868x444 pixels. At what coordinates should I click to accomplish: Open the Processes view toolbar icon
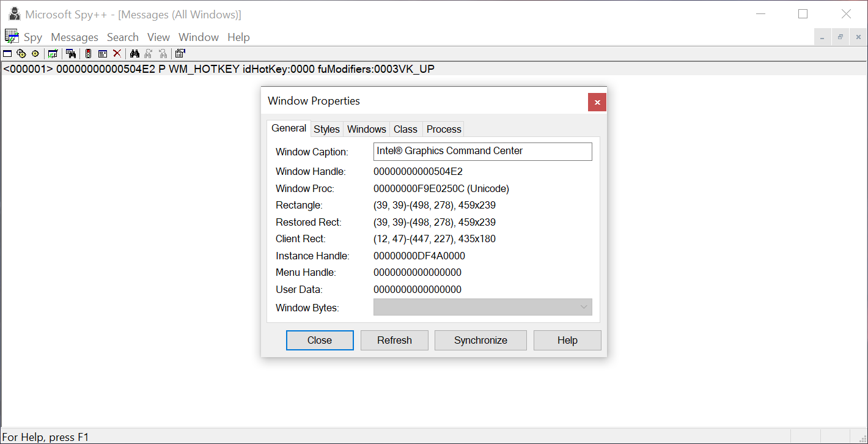pos(21,54)
